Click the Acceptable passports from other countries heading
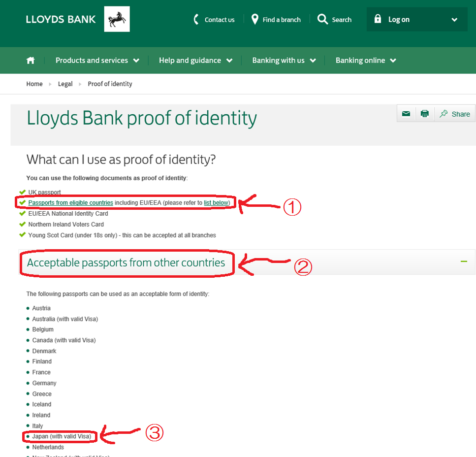476x457 pixels. [126, 262]
